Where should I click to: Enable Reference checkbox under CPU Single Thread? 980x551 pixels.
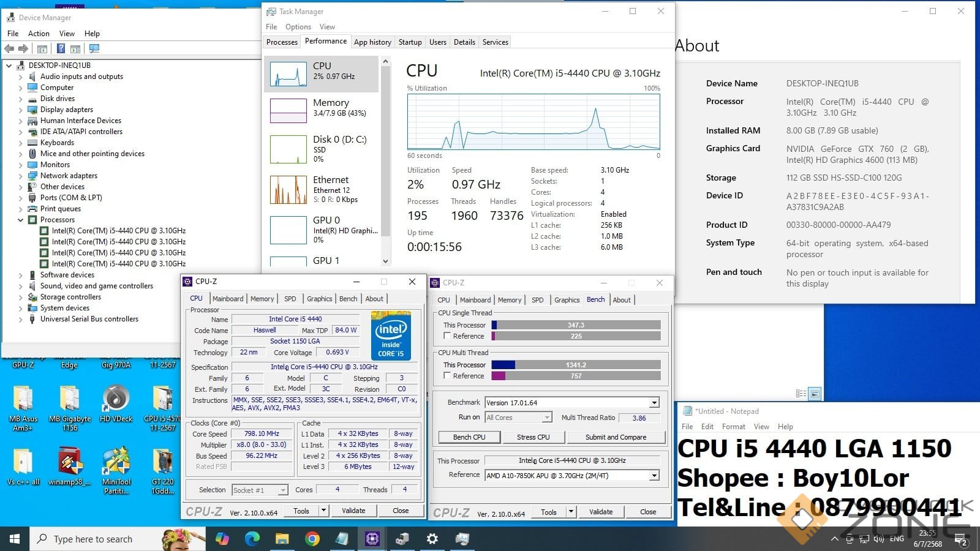point(447,336)
